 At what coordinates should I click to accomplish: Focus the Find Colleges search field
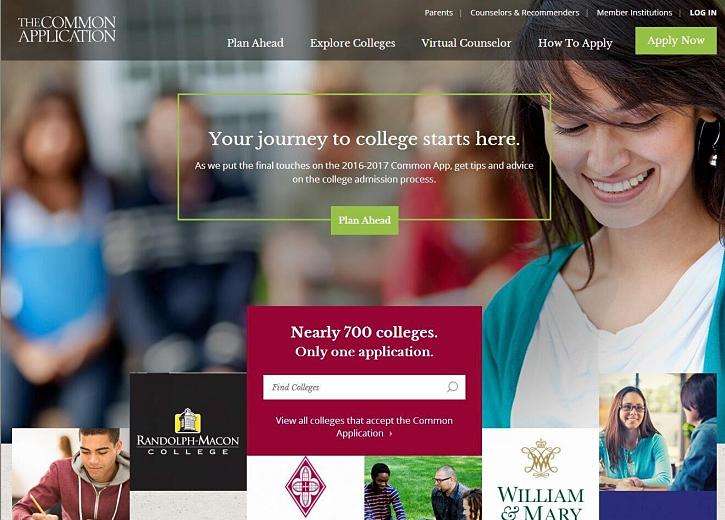(364, 387)
